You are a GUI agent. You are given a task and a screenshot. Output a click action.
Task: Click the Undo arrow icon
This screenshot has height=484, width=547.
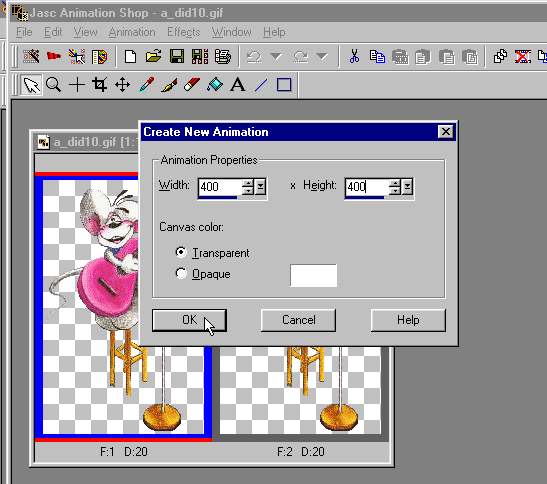click(x=254, y=56)
